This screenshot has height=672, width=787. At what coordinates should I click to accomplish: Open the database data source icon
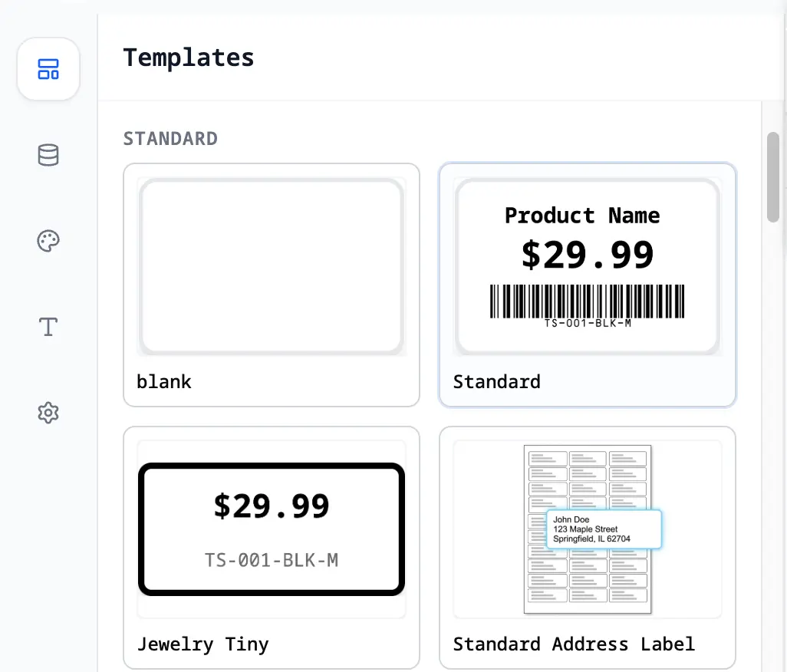(x=48, y=155)
